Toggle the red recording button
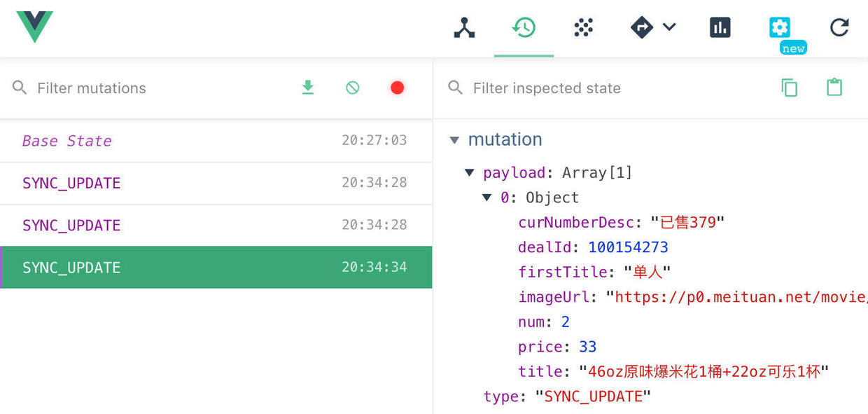Viewport: 868px width, 414px height. coord(397,88)
